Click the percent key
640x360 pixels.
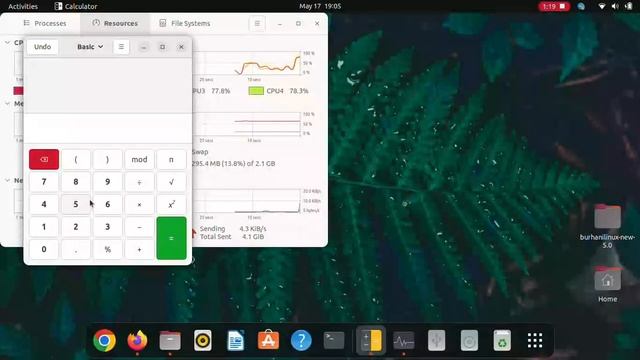[107, 249]
